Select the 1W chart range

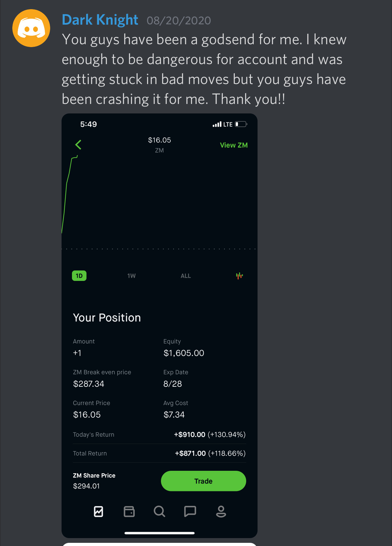point(132,276)
